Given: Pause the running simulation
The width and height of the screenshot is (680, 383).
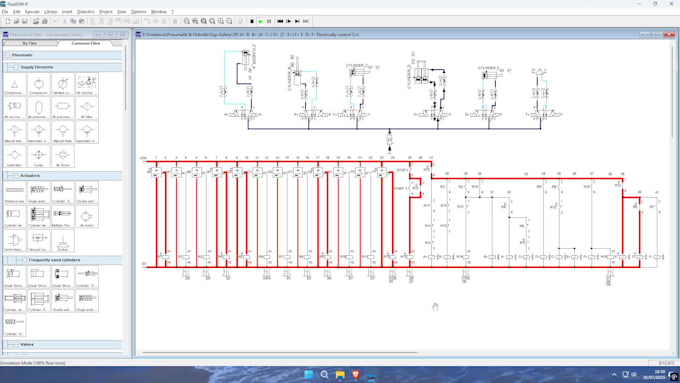Looking at the screenshot, I should click(x=269, y=21).
